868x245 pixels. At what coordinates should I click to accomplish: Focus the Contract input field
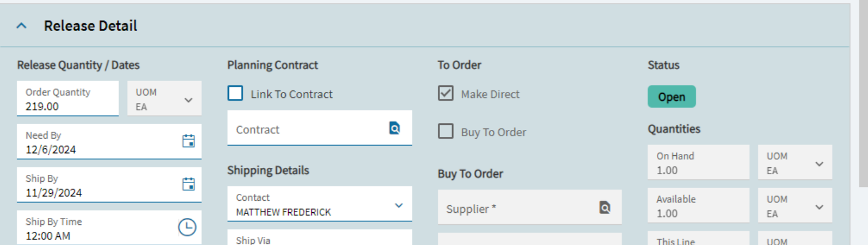click(x=320, y=128)
